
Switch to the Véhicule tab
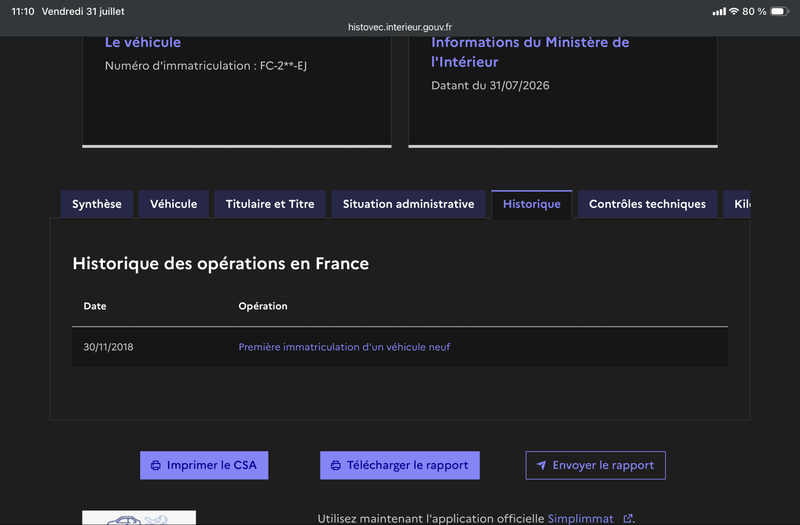pyautogui.click(x=173, y=204)
